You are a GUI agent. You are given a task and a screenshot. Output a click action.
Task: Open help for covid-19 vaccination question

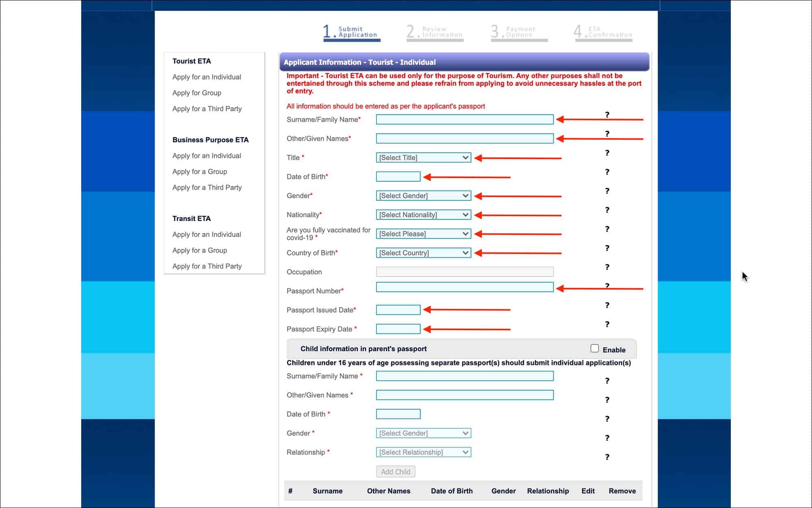[x=607, y=229]
